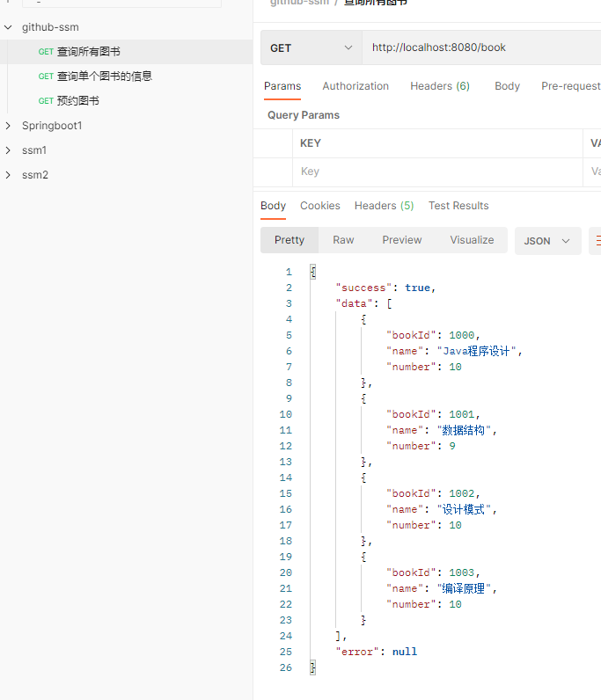Screen dimensions: 601x700
Task: Open the GET method dropdown
Action: 311,47
